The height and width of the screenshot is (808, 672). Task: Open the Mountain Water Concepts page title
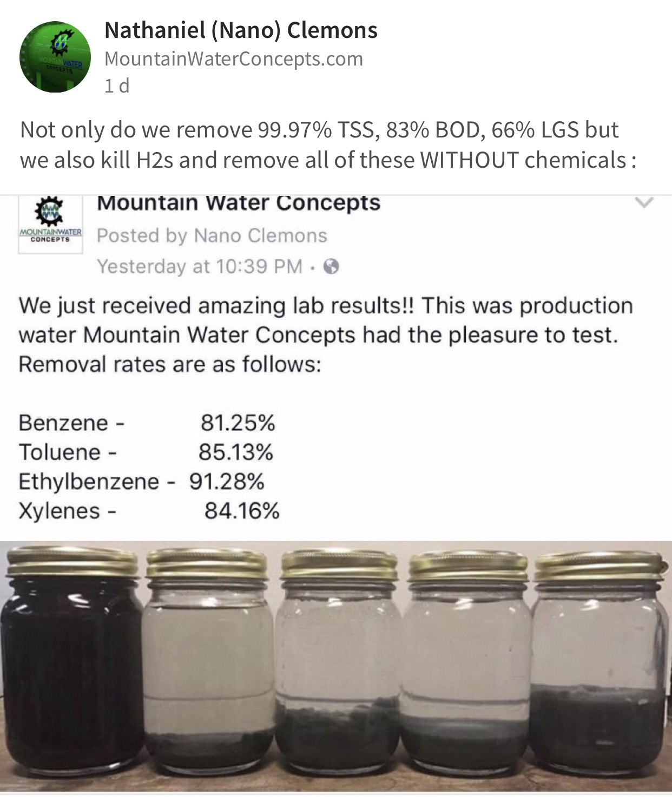click(239, 203)
